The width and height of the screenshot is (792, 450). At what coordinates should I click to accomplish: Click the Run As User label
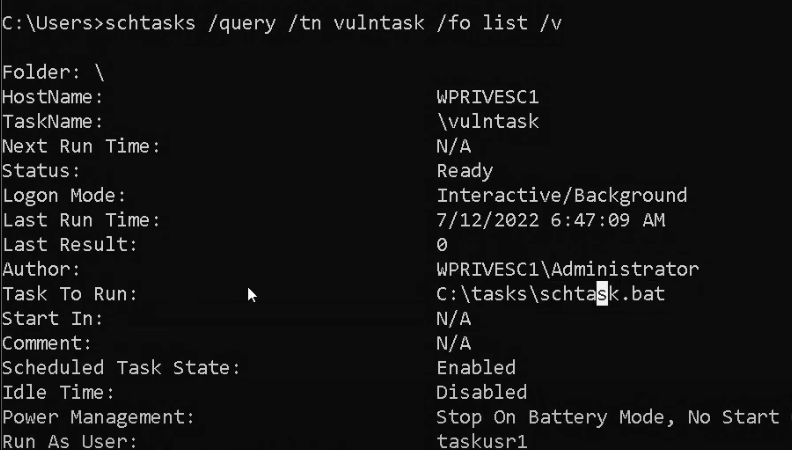click(70, 441)
